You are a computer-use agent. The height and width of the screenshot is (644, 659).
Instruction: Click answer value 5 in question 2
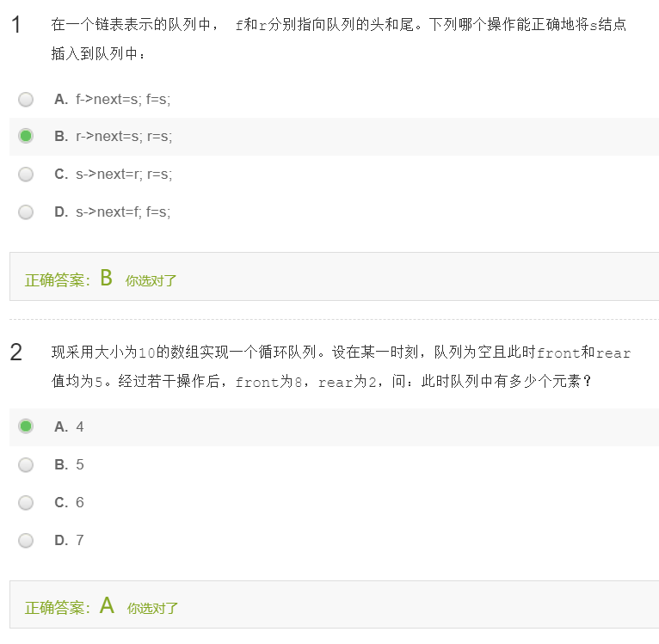(x=80, y=464)
